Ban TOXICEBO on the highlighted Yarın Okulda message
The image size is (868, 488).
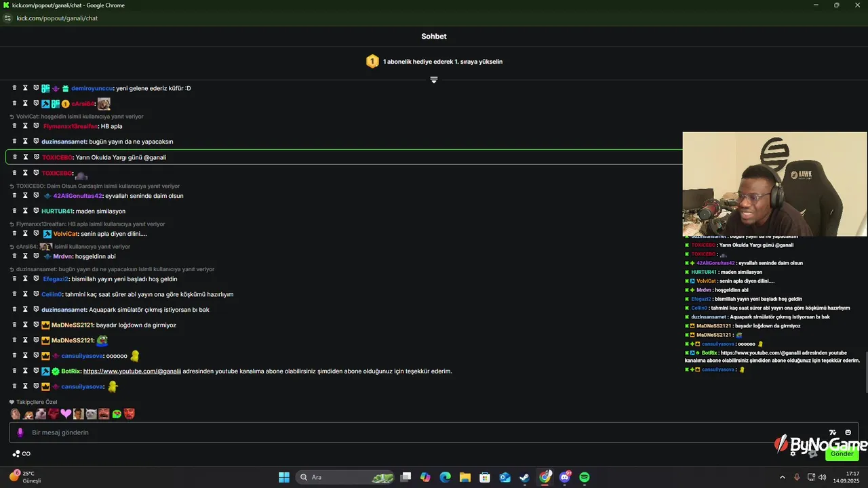coord(36,157)
